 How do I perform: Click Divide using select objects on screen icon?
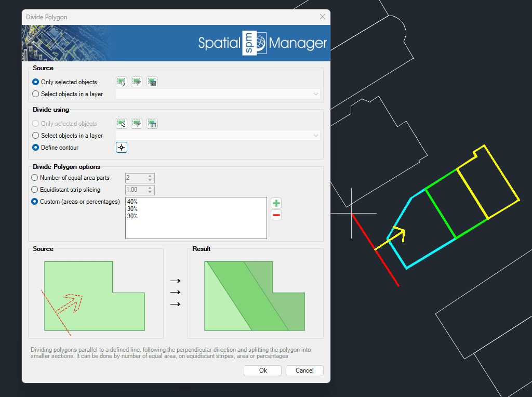pyautogui.click(x=122, y=124)
